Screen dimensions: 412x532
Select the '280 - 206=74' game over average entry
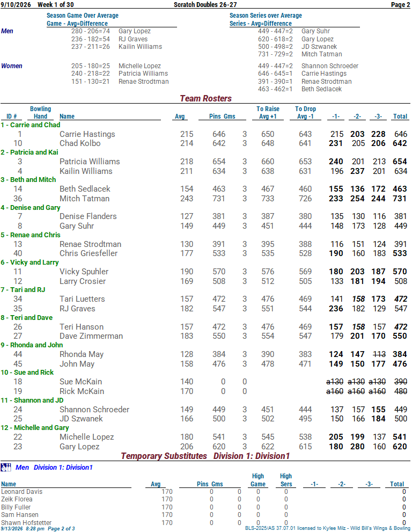point(91,31)
